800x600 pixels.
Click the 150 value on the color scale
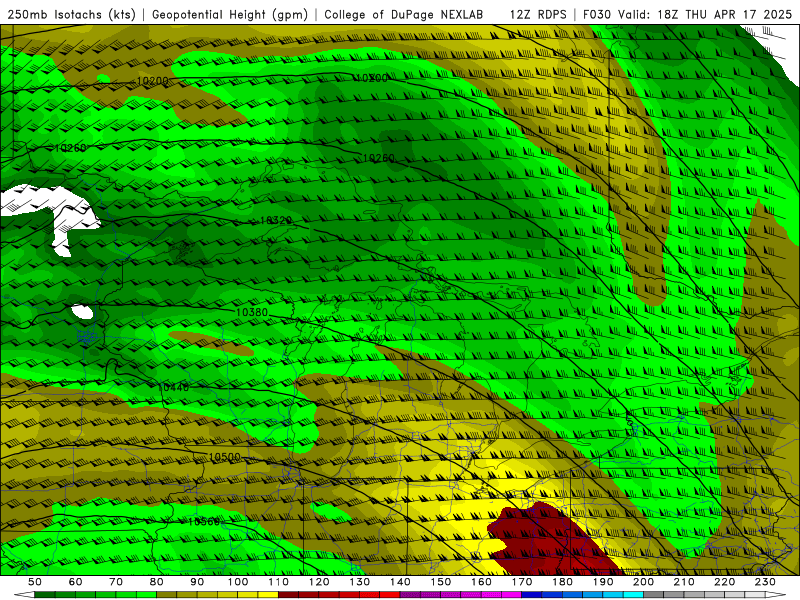[441, 582]
